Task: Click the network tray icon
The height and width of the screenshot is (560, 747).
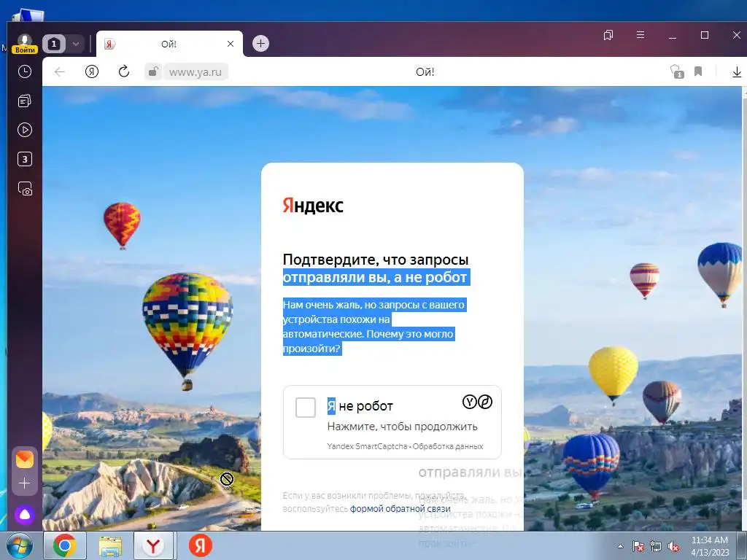Action: point(656,546)
